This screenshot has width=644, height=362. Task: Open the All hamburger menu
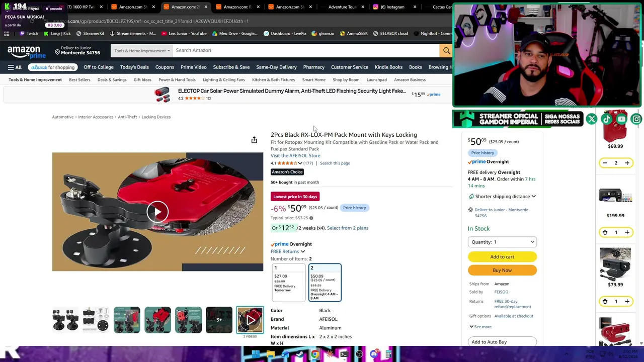click(x=15, y=67)
